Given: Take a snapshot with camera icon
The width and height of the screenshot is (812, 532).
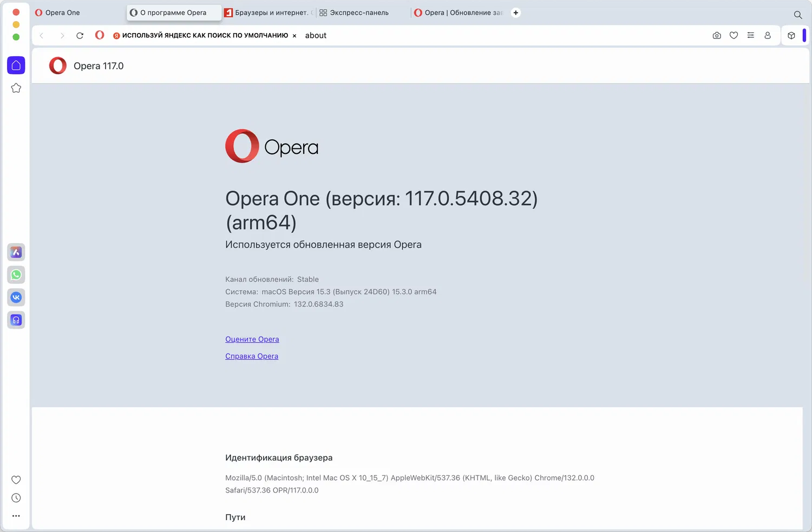Looking at the screenshot, I should [x=717, y=35].
